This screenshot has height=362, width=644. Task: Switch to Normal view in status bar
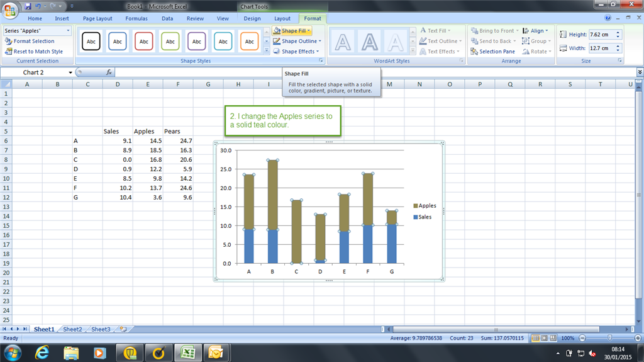pos(536,338)
